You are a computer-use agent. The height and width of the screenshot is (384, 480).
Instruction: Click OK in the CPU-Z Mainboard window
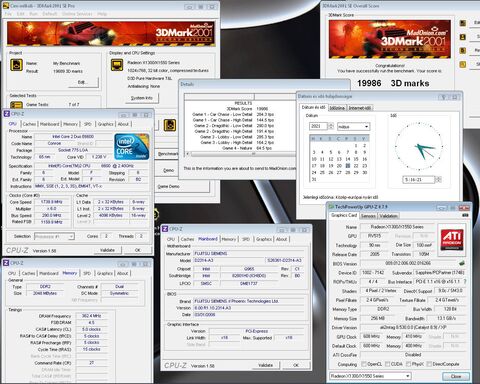coord(296,365)
